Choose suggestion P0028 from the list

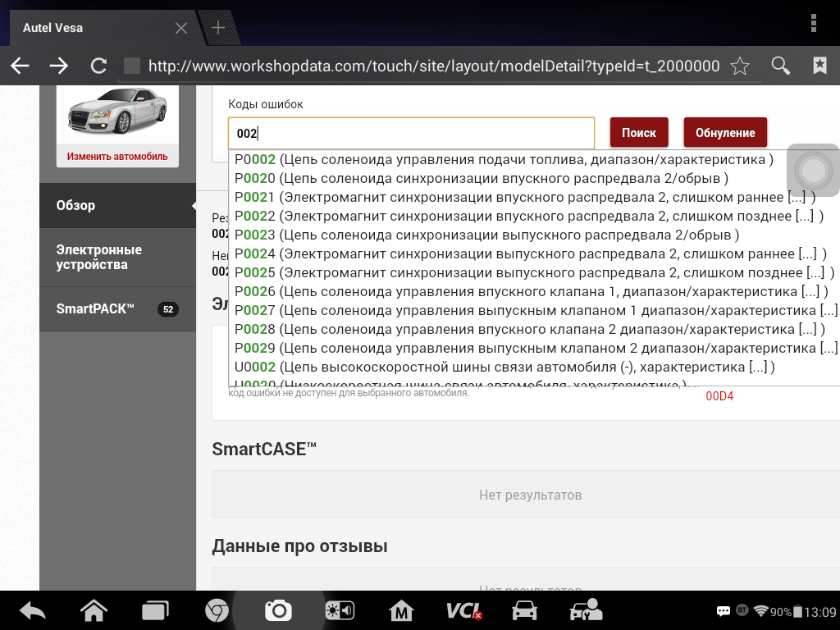[529, 329]
